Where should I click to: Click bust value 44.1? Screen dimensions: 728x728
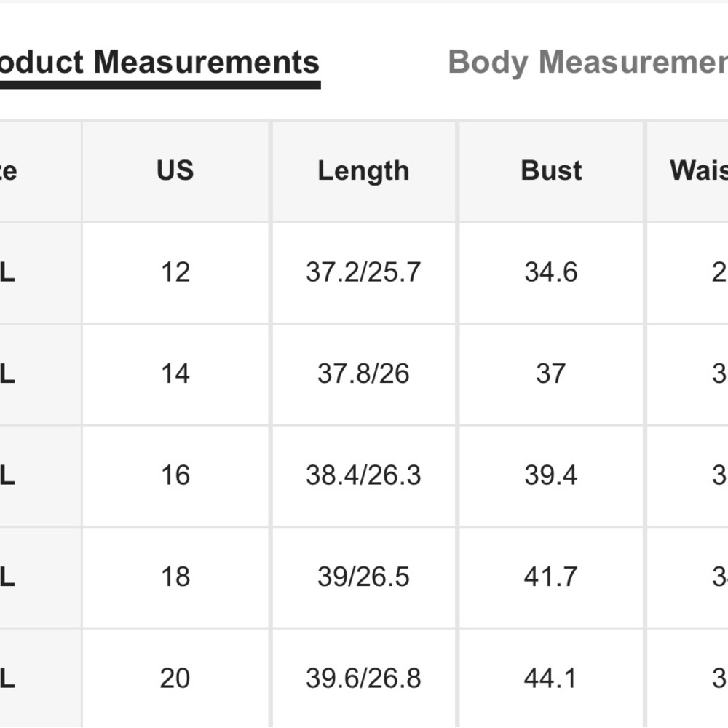(x=551, y=678)
